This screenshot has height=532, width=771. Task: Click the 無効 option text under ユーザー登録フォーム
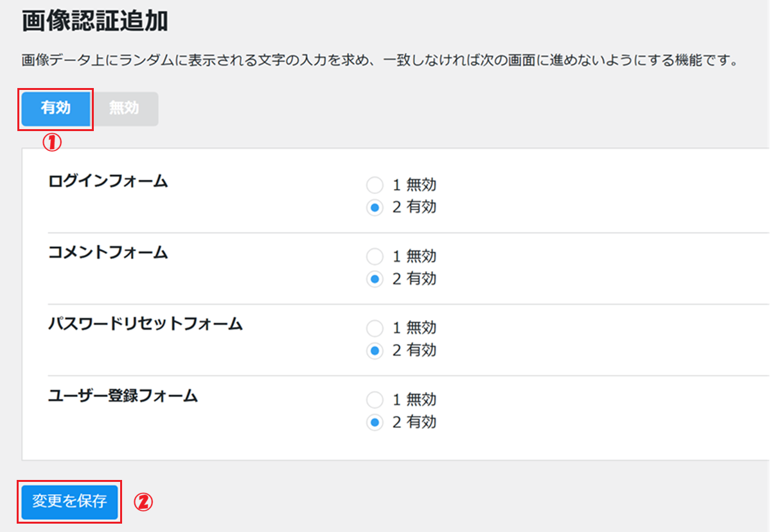point(421,400)
